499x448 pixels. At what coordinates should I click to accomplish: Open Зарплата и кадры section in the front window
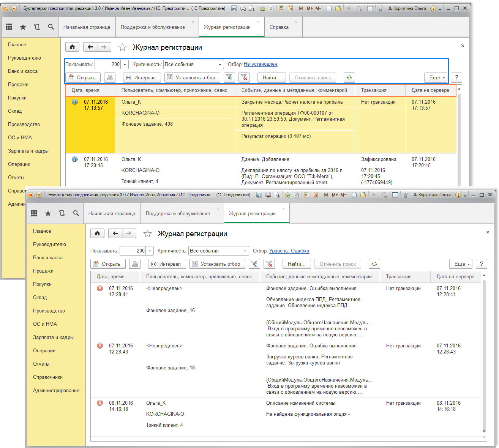[53, 337]
